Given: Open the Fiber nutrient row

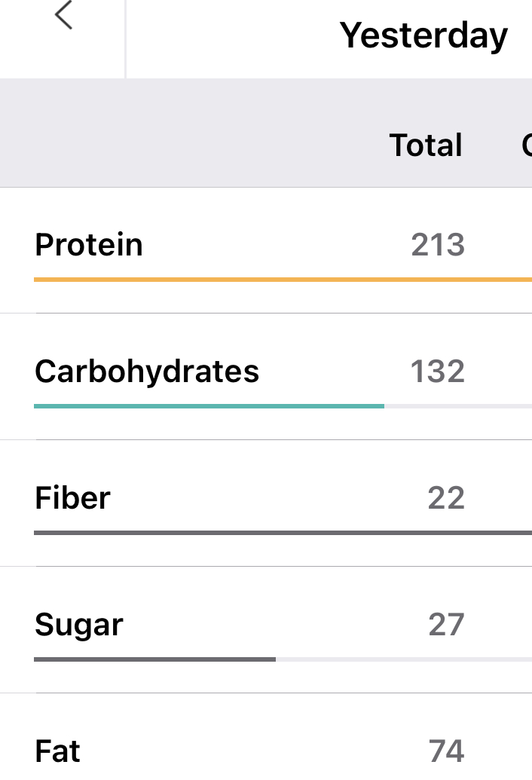Looking at the screenshot, I should (72, 498).
